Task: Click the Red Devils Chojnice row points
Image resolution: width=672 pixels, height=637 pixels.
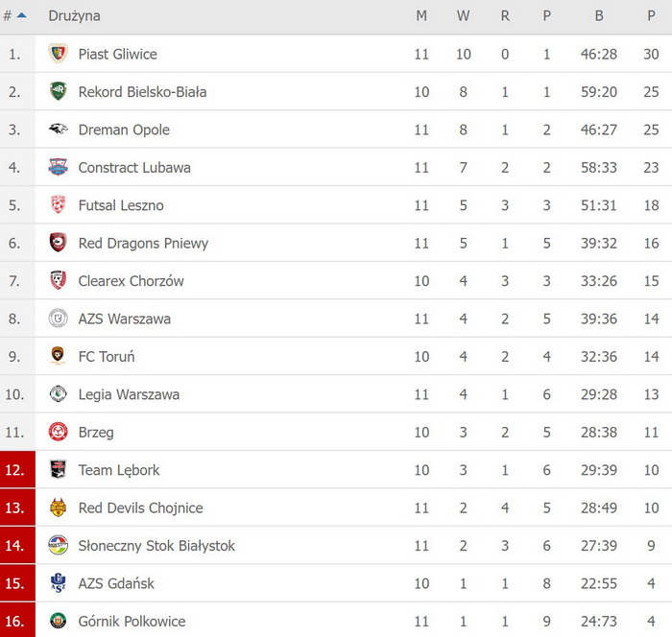Action: point(651,507)
